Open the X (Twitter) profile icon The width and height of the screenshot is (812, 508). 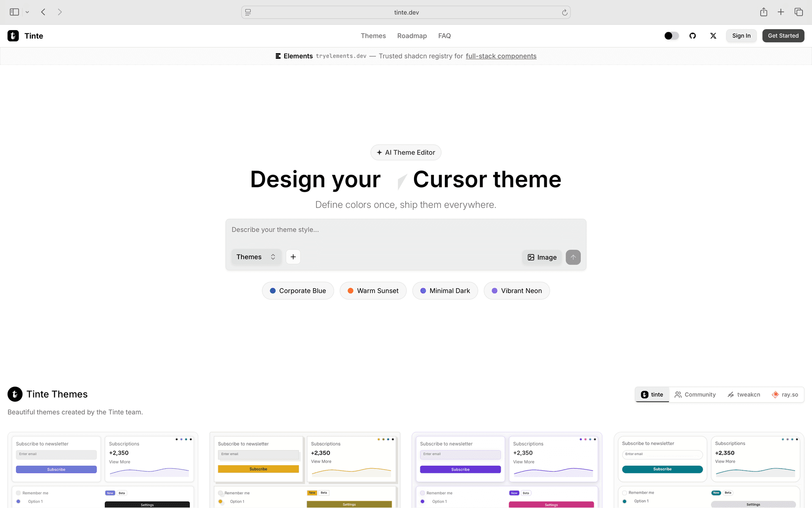(x=713, y=36)
